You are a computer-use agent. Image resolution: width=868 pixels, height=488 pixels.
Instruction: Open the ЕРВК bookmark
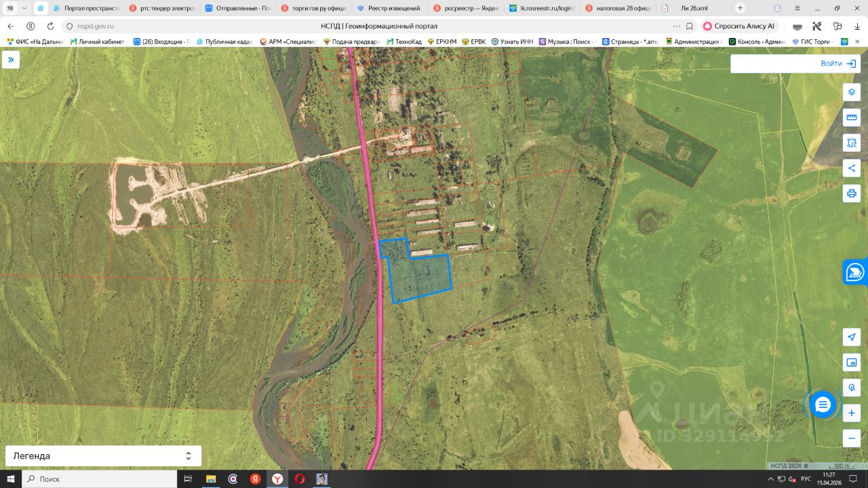474,41
